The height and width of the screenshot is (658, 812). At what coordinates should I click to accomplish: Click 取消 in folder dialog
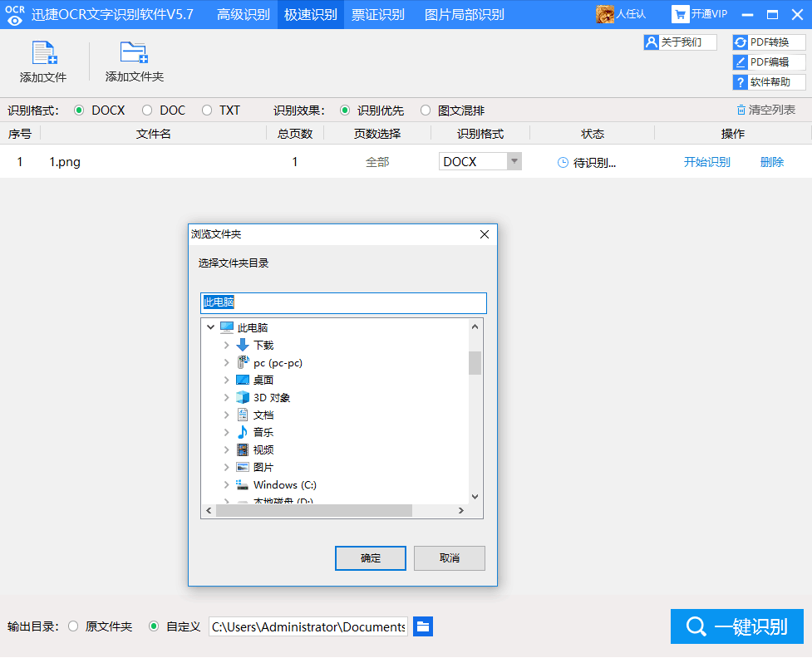click(450, 558)
